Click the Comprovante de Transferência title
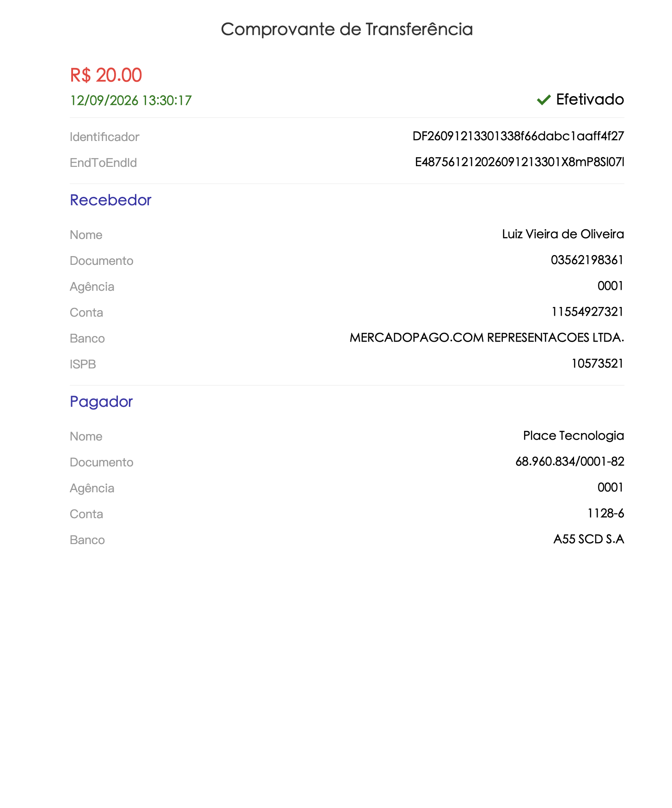 coord(347,30)
